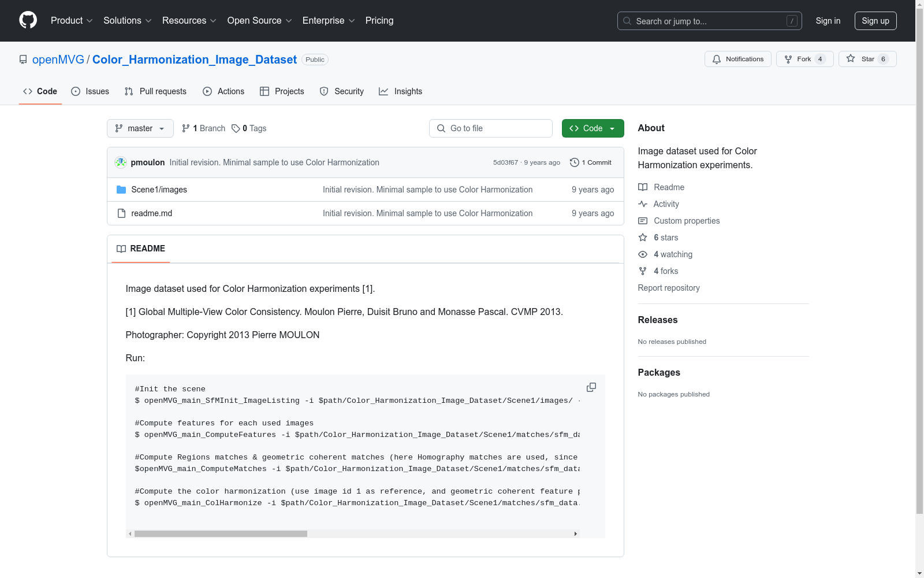Screen dimensions: 924x578
Task: Open the Scene1/images folder
Action: pyautogui.click(x=159, y=190)
